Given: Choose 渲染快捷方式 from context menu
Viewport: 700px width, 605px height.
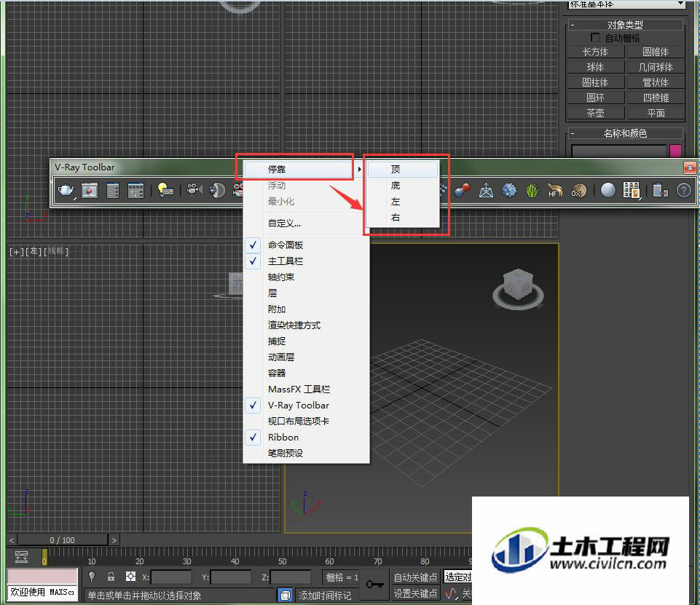Looking at the screenshot, I should coord(306,325).
